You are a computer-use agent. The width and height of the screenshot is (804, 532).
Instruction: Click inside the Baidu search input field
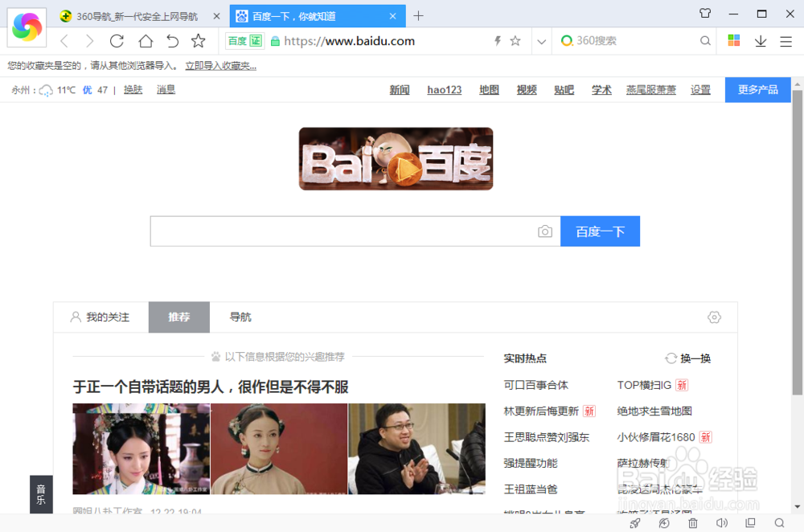coord(338,231)
